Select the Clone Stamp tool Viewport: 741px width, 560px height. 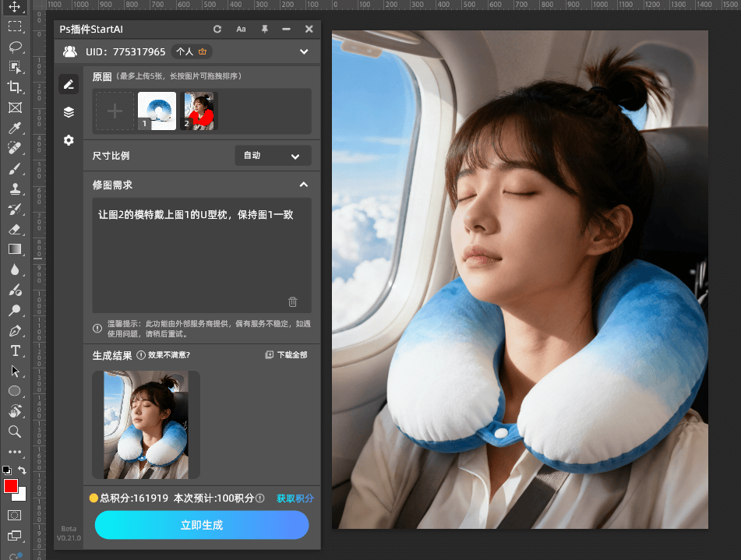[15, 188]
